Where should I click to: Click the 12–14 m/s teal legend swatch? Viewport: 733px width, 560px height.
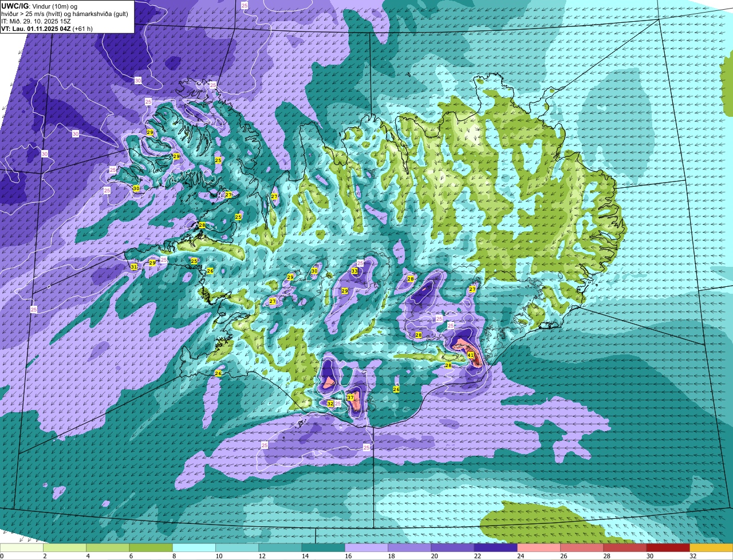(280, 547)
